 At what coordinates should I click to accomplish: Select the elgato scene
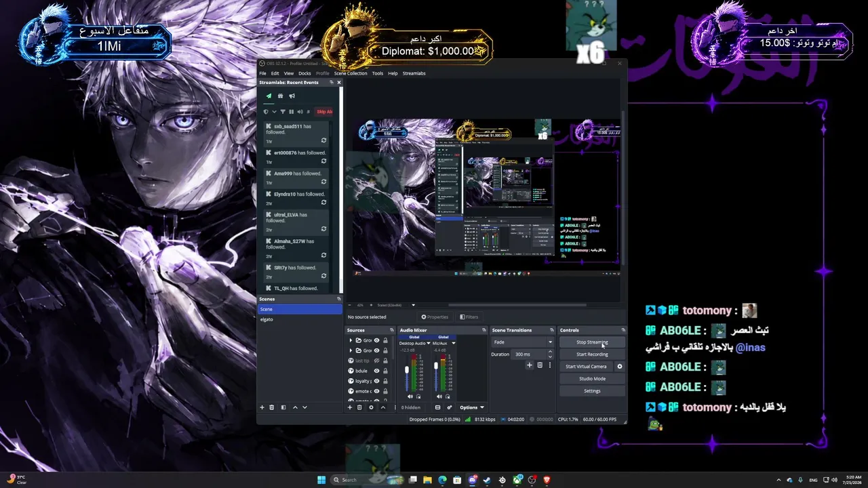pos(300,319)
